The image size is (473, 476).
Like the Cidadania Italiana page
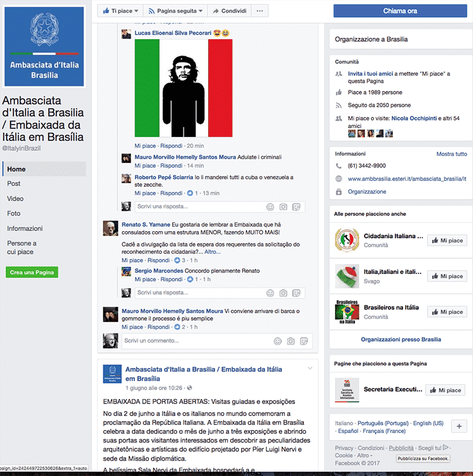(x=447, y=241)
